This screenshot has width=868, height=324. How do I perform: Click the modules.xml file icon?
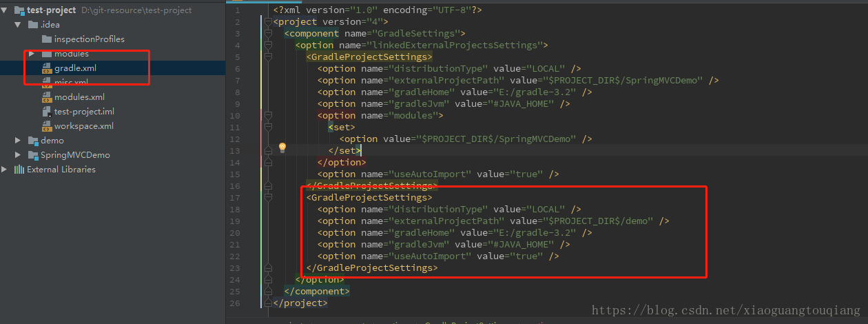tap(47, 97)
